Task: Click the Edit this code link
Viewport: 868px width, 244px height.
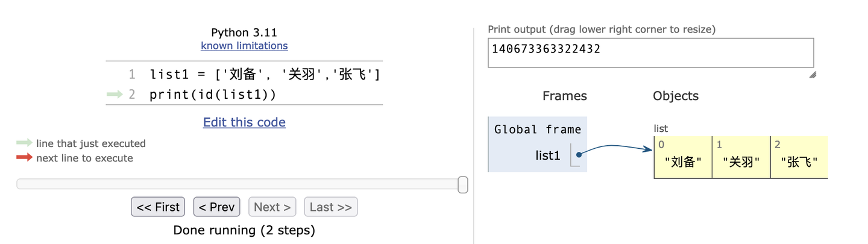Action: coord(244,122)
